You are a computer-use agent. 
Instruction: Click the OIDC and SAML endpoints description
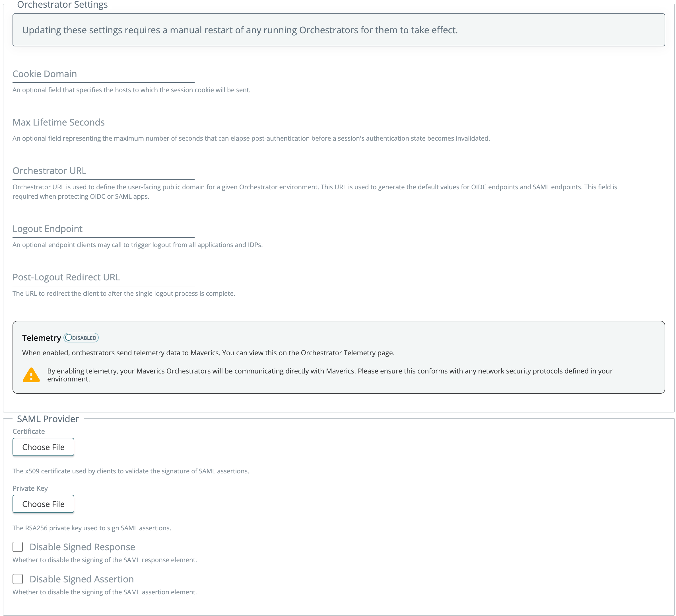pyautogui.click(x=315, y=192)
